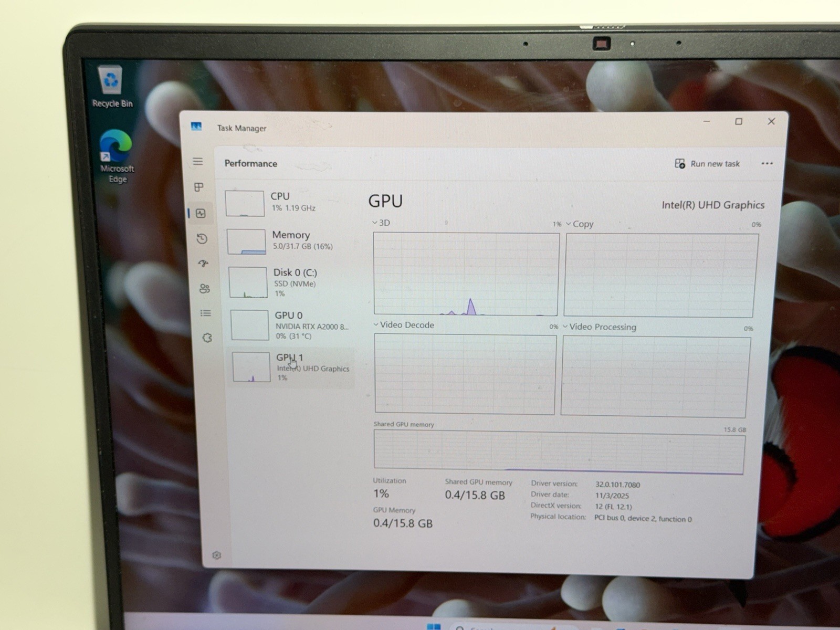Open the three-dot more options menu
The width and height of the screenshot is (840, 630).
click(x=767, y=163)
